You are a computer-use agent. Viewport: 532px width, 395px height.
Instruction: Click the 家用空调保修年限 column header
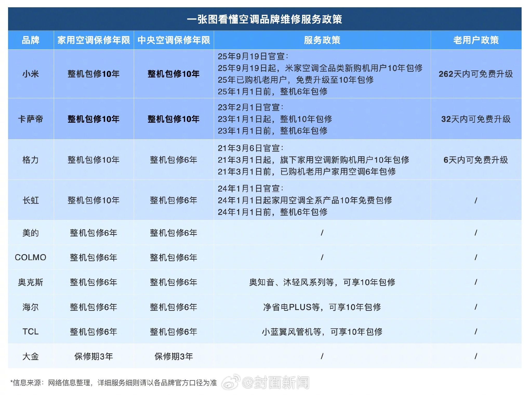(x=94, y=40)
